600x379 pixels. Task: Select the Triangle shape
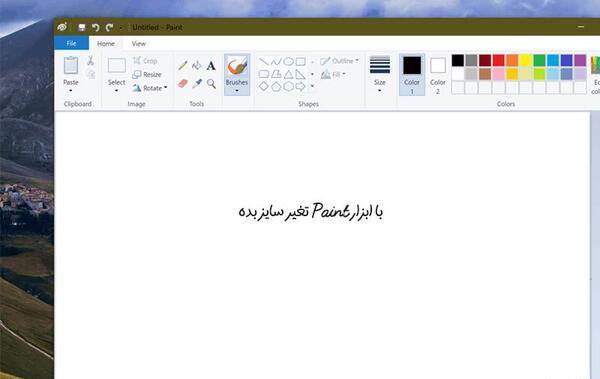point(289,74)
